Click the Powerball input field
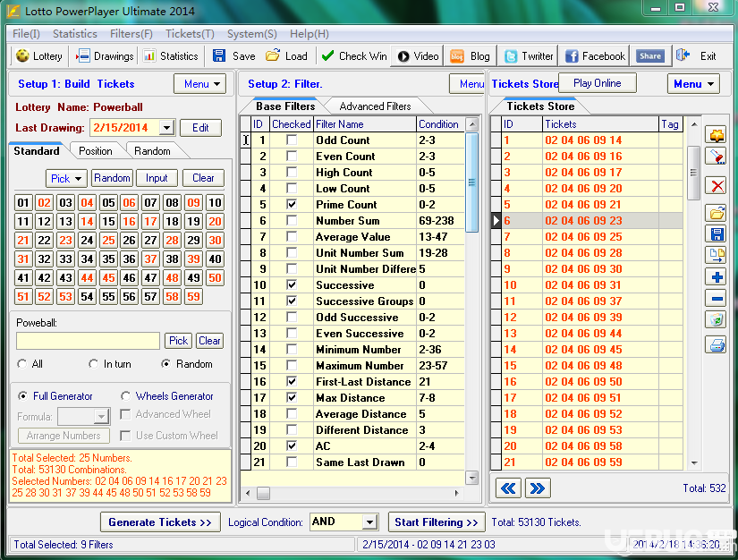 [88, 341]
